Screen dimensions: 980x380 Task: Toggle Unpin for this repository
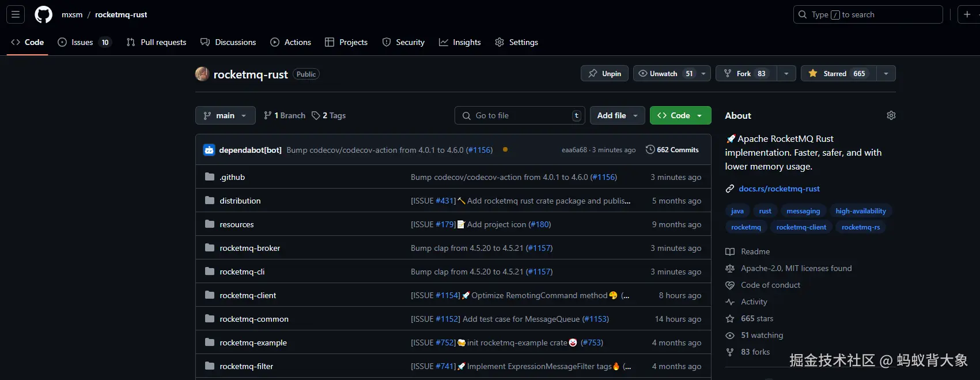tap(604, 74)
